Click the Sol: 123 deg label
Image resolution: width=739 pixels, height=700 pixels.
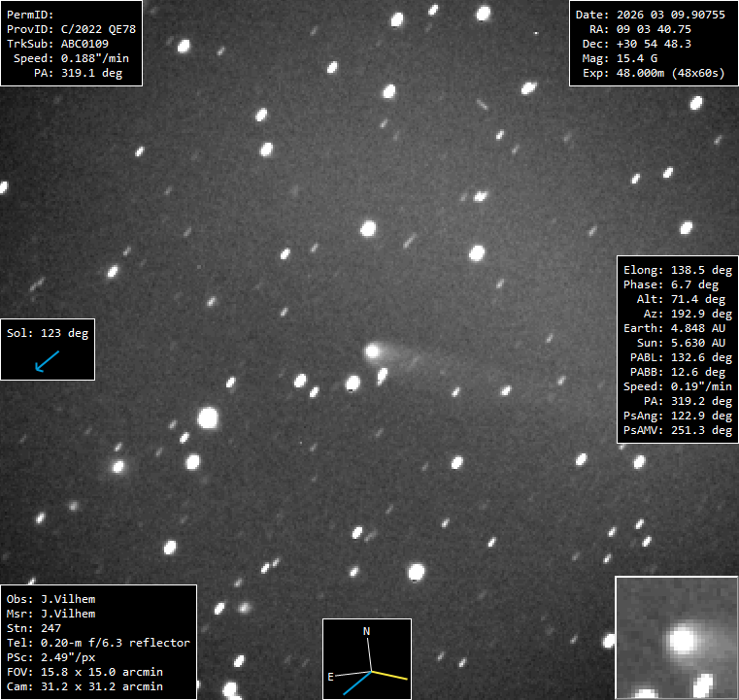tap(48, 334)
